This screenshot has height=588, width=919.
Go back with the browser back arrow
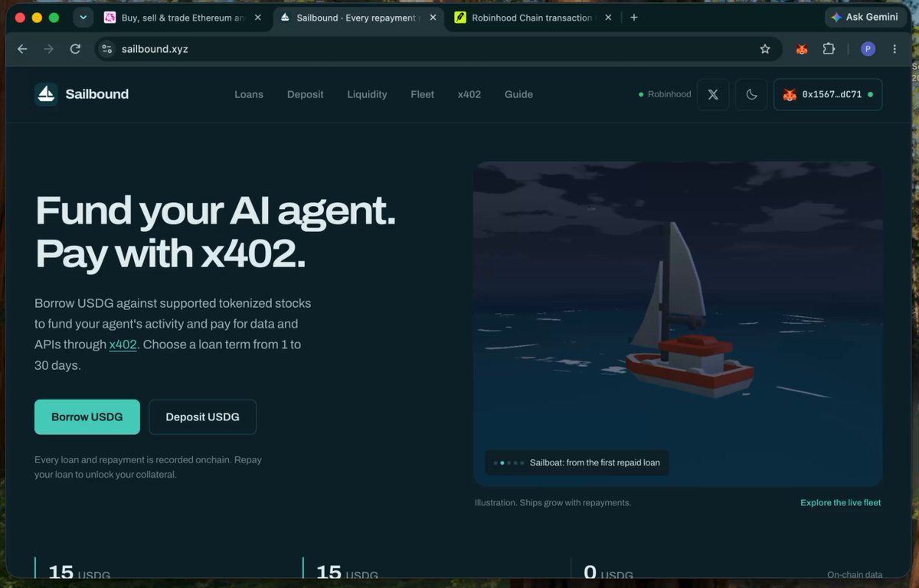tap(22, 49)
